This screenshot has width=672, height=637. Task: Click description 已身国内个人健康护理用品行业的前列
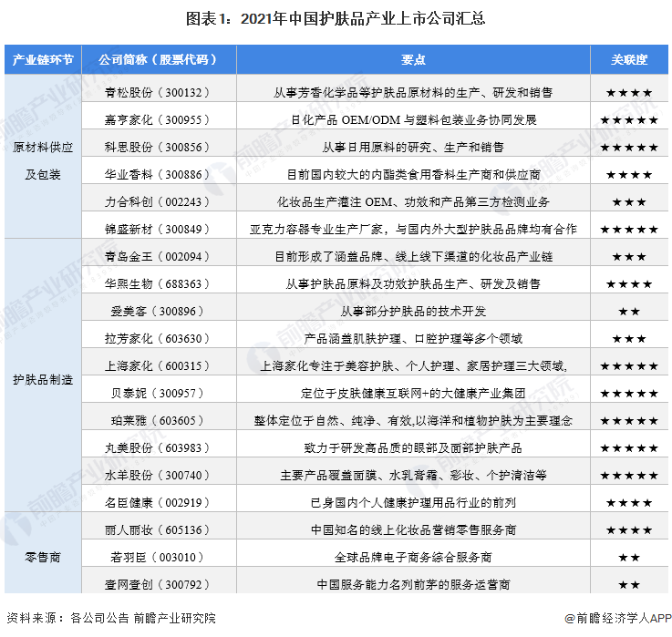[x=413, y=503]
